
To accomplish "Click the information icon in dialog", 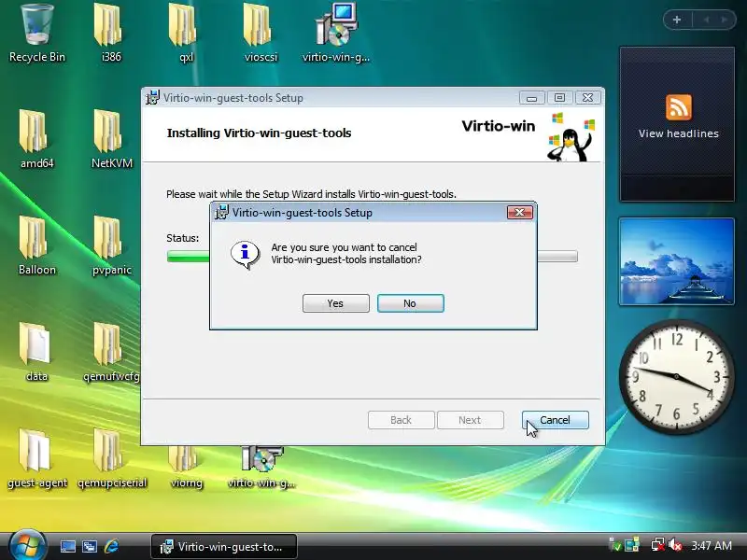I will click(x=246, y=254).
